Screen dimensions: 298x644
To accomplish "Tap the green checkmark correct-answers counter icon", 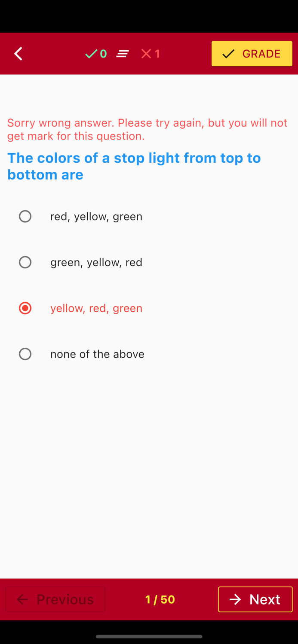I will [x=91, y=53].
